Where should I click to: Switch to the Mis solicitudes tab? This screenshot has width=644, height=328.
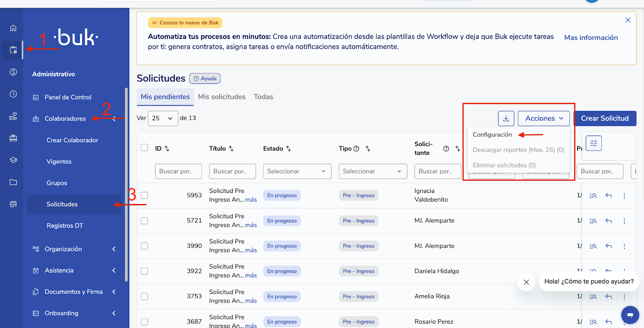[x=222, y=97]
